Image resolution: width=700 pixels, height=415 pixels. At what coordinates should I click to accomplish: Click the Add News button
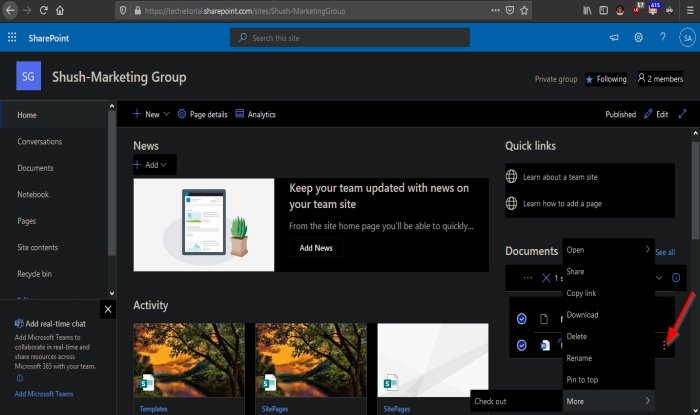coord(316,248)
